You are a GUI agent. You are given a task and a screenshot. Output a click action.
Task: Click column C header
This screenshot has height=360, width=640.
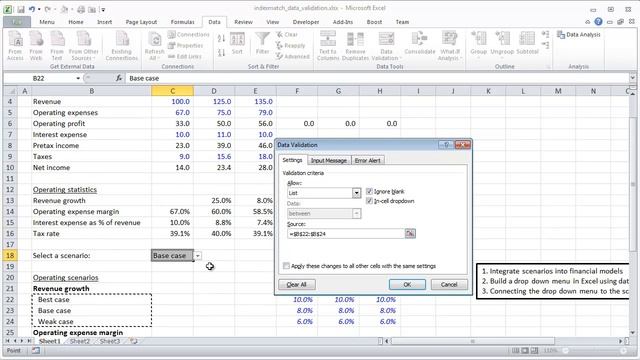tap(172, 91)
